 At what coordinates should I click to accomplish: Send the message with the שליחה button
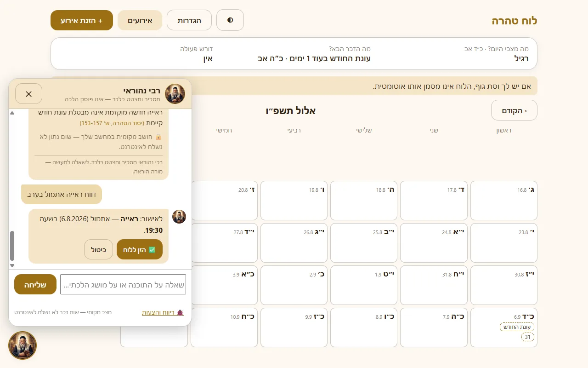[35, 284]
